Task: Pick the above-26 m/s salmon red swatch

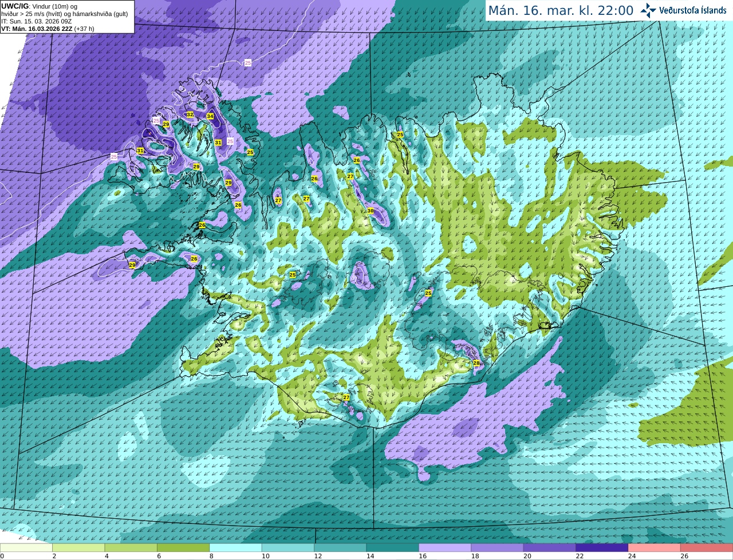Action: tap(707, 547)
